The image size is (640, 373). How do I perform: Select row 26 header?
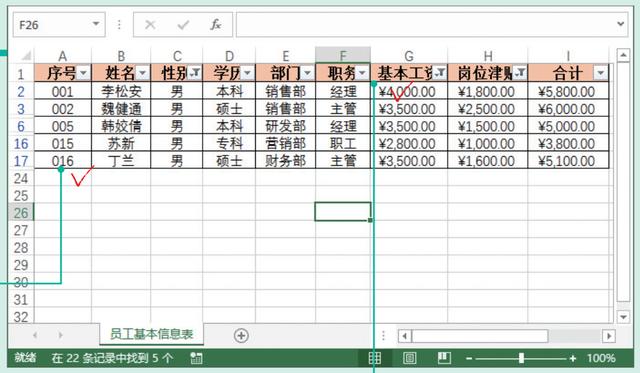tap(21, 213)
